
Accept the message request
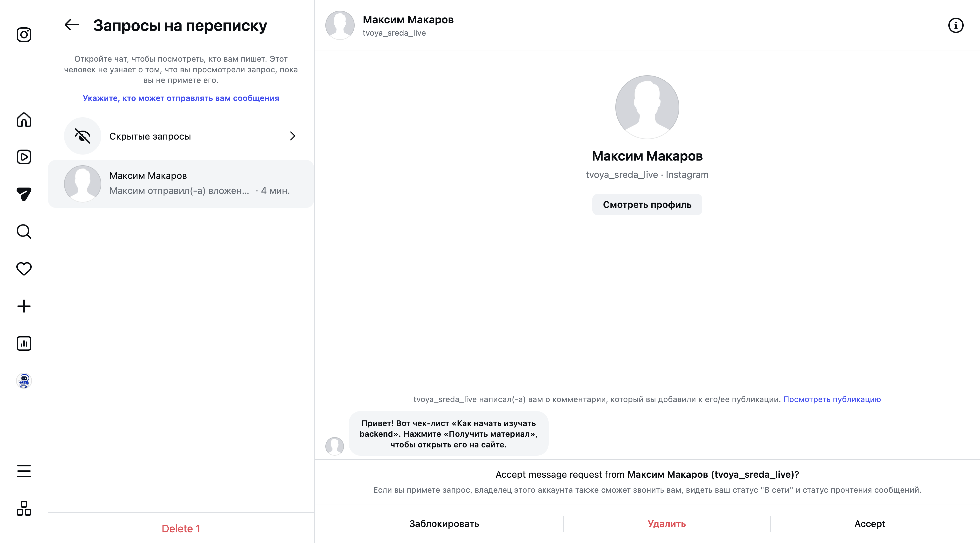[869, 524]
